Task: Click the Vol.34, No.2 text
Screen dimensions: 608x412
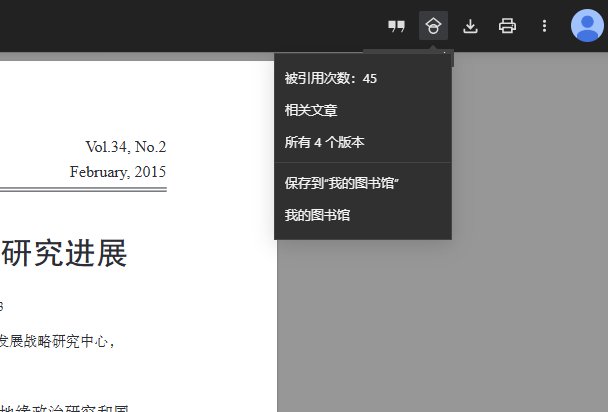Action: [x=126, y=147]
